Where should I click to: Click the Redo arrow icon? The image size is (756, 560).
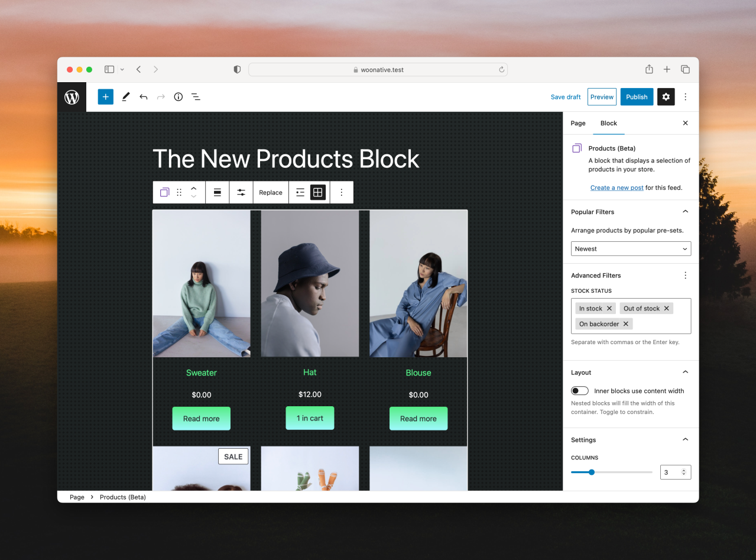click(x=161, y=97)
